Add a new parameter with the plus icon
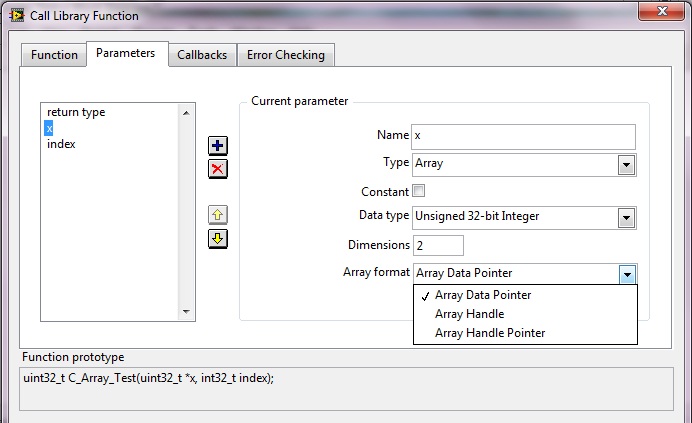The image size is (692, 423). tap(218, 146)
